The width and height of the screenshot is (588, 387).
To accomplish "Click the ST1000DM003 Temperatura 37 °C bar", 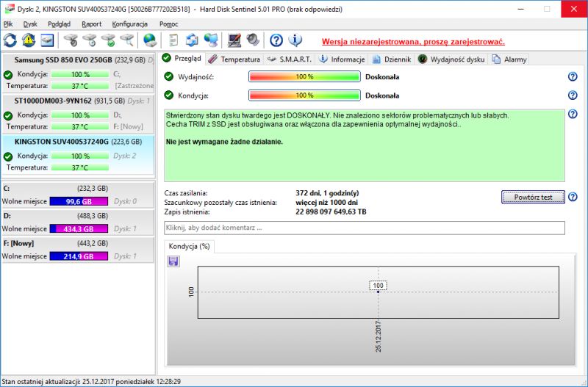I will [80, 126].
